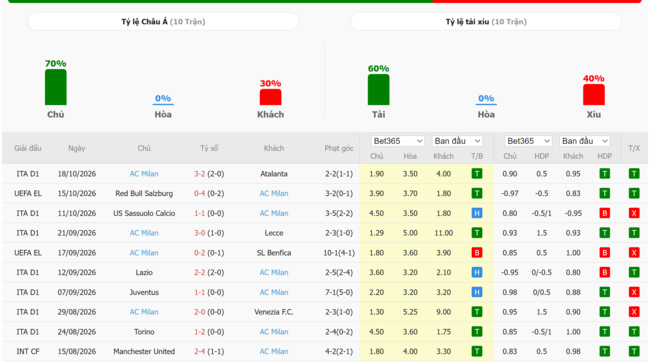650x364 pixels.
Task: Click the Phạt góc column header
Action: 339,148
